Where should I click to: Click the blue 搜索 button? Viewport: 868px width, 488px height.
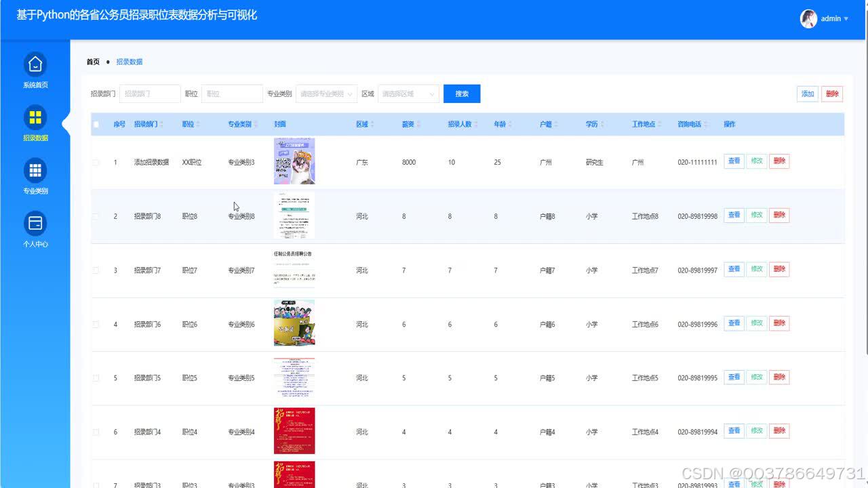(x=462, y=94)
